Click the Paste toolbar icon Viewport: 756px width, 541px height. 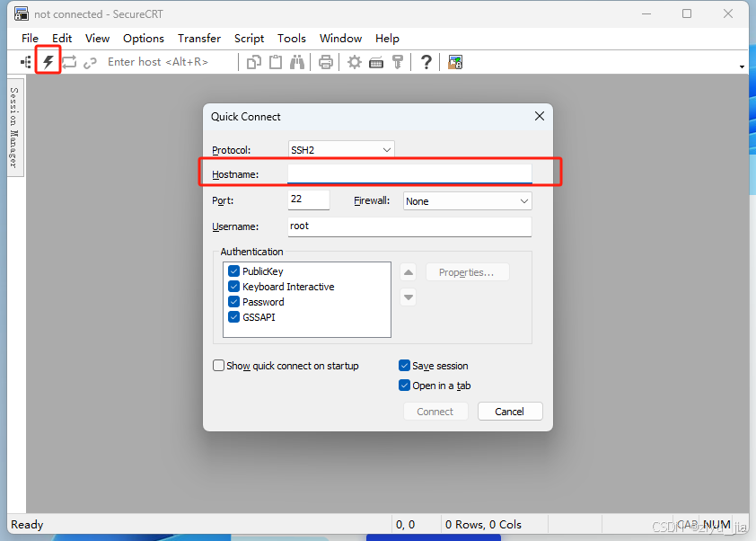[x=276, y=62]
